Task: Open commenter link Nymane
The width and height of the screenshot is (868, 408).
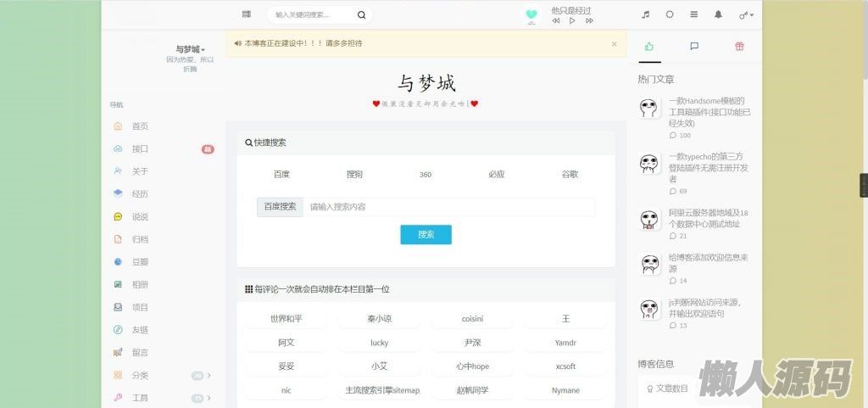Action: click(565, 390)
